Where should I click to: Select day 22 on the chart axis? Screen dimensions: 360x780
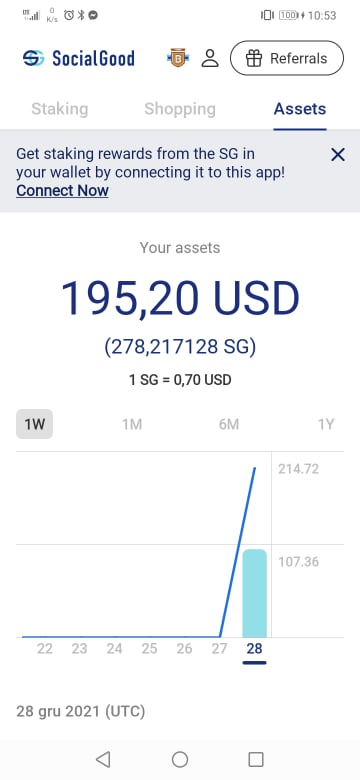point(45,649)
